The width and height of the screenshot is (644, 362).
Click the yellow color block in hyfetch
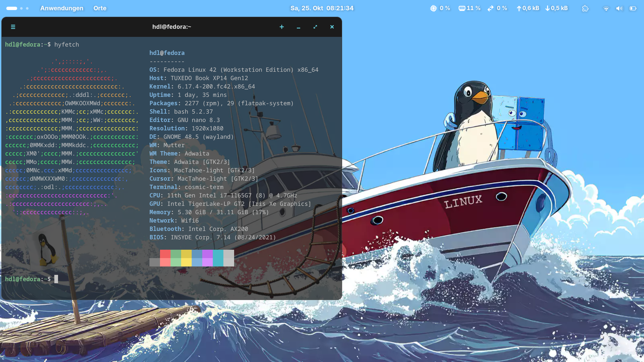[x=186, y=258]
